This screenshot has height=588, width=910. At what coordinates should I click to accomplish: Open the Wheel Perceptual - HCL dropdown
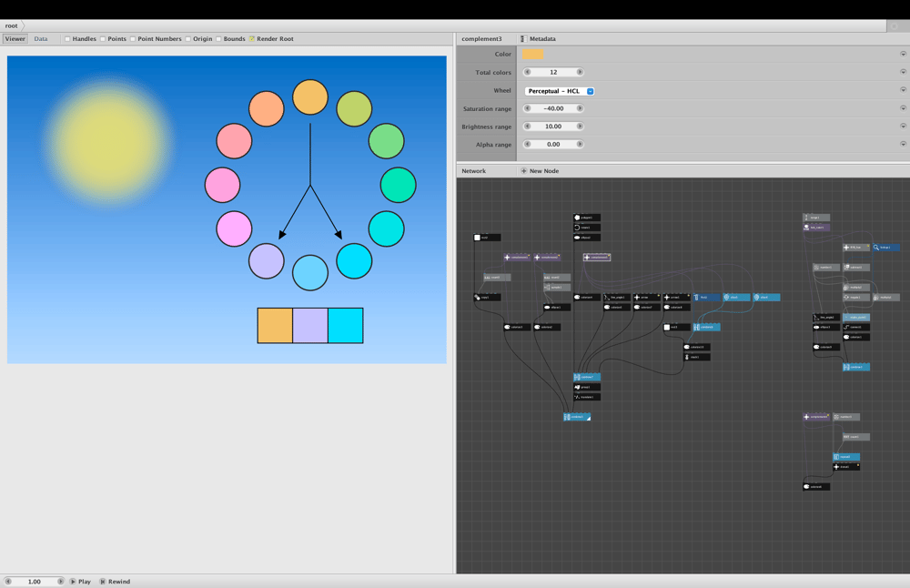(x=560, y=91)
